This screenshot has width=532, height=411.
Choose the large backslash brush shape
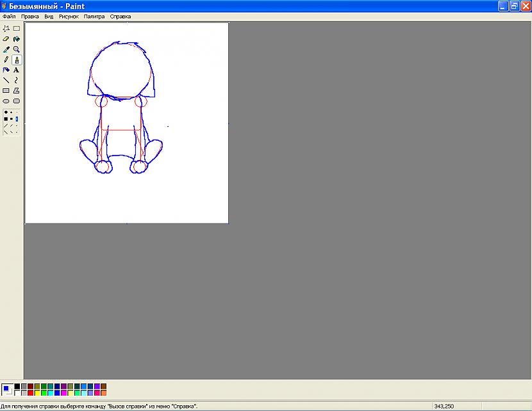tap(6, 132)
